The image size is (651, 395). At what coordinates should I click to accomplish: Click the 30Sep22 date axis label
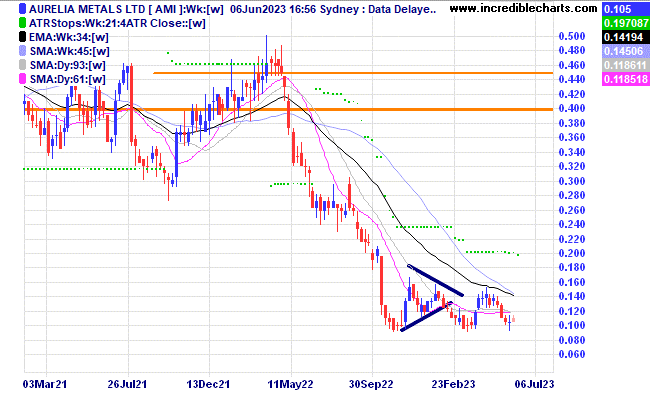click(371, 384)
